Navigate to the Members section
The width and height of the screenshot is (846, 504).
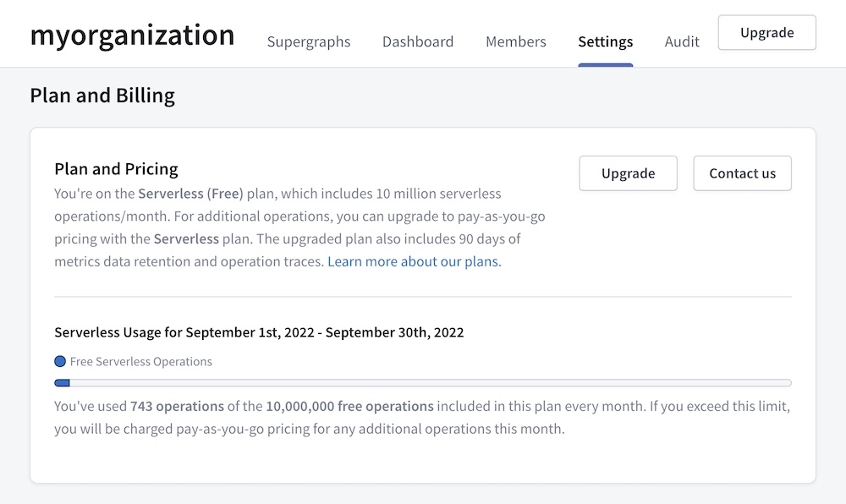pos(515,41)
